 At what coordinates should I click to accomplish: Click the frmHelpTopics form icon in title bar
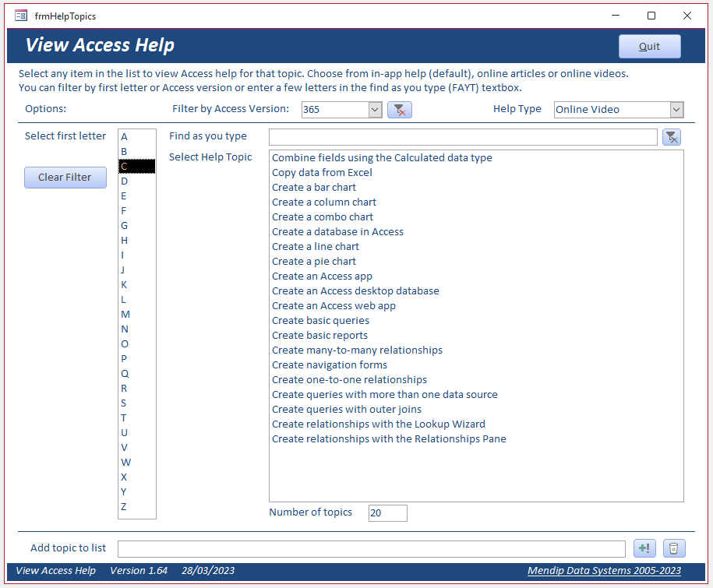[20, 16]
